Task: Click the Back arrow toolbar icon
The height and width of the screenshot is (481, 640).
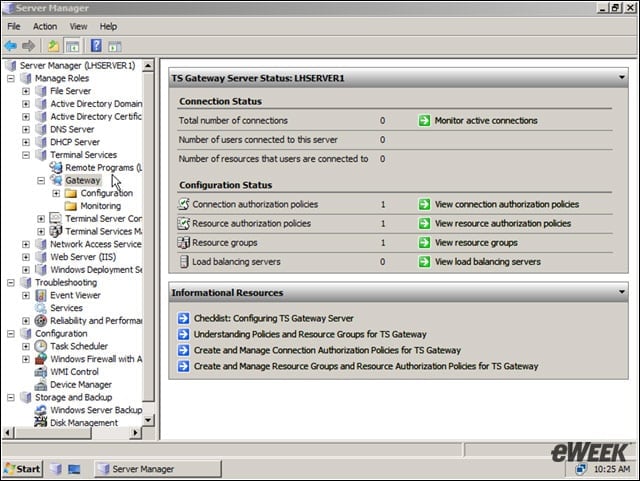Action: pos(11,46)
